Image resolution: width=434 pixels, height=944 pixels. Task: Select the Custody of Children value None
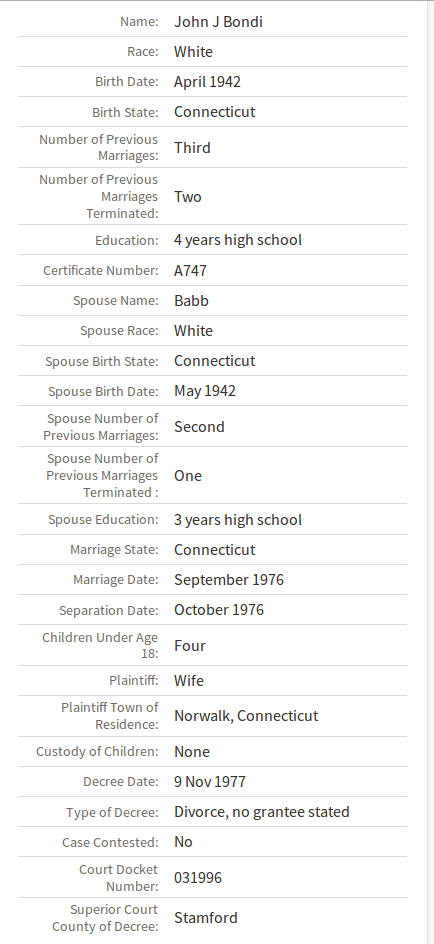pyautogui.click(x=192, y=752)
